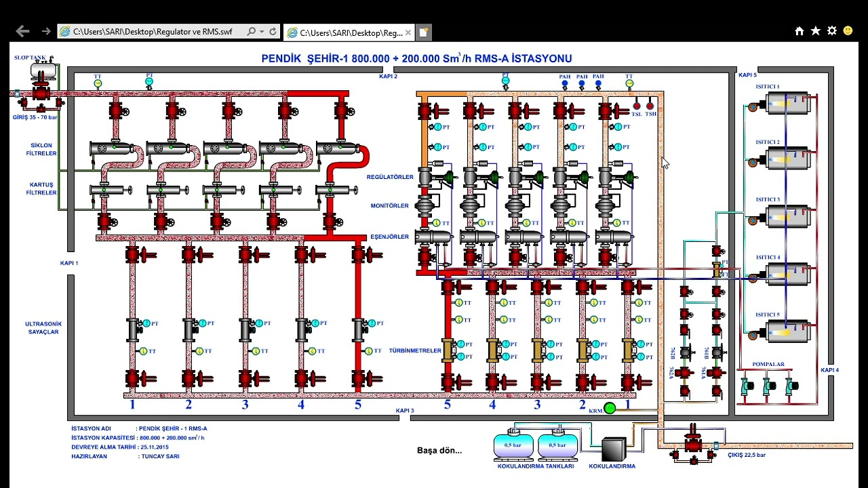This screenshot has width=868, height=488.
Task: Open the browser Tools gear icon
Action: [x=832, y=31]
